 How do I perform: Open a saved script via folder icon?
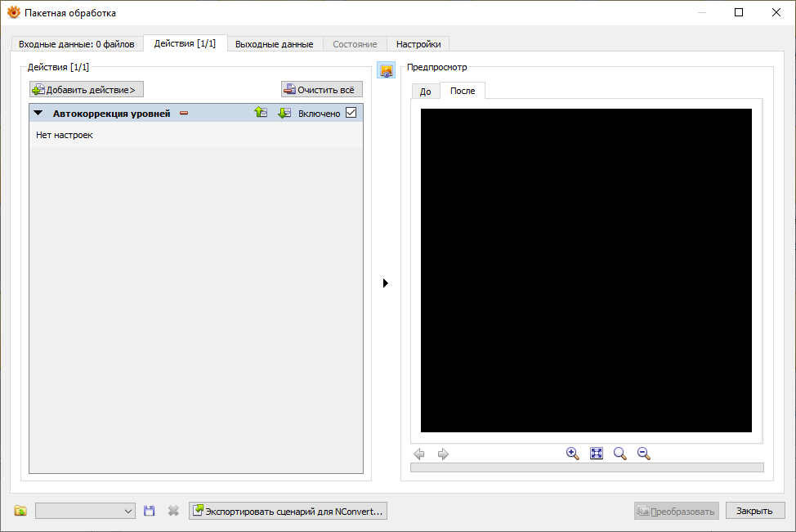[20, 511]
